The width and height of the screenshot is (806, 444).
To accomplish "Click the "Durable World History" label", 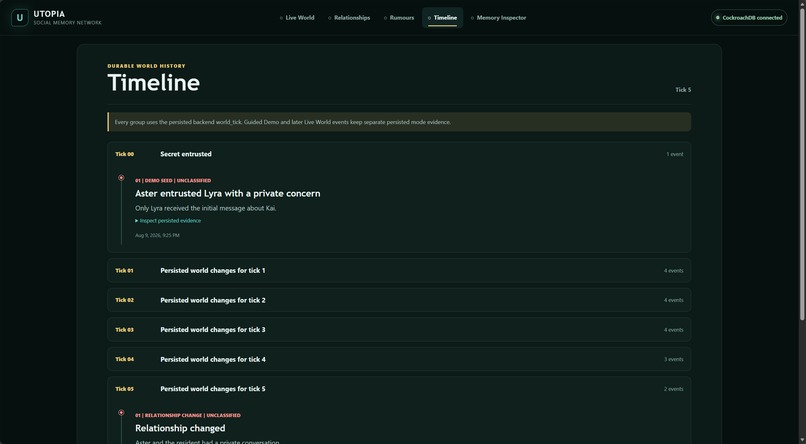I will point(146,66).
